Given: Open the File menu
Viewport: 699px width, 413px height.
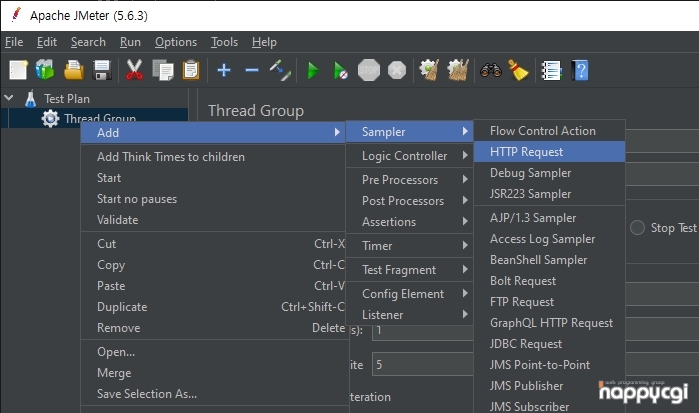Looking at the screenshot, I should 14,42.
